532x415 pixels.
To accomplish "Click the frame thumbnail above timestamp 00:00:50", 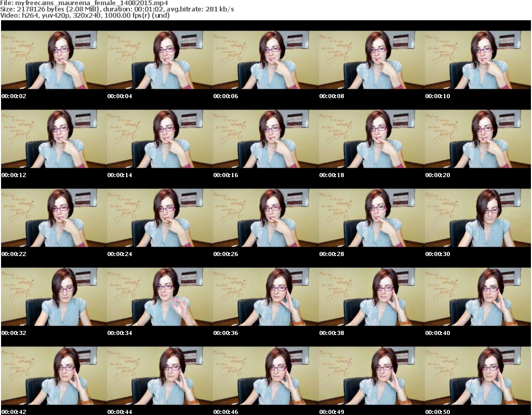I will coord(477,376).
